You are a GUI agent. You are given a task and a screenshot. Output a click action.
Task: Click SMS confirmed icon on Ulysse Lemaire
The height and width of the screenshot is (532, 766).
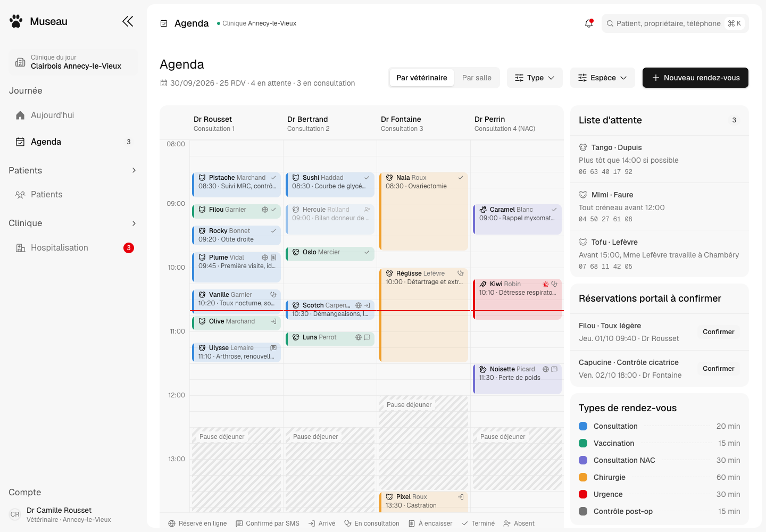tap(273, 348)
